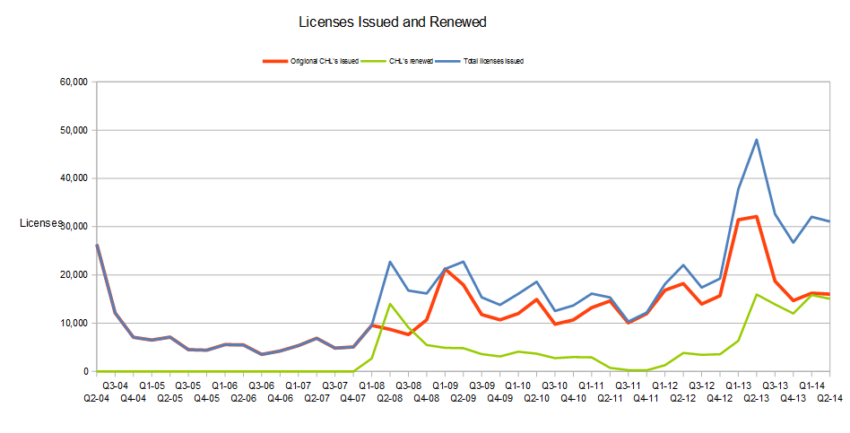Click the blue line's last point at Q2-14
This screenshot has width=850, height=433.
(x=830, y=221)
